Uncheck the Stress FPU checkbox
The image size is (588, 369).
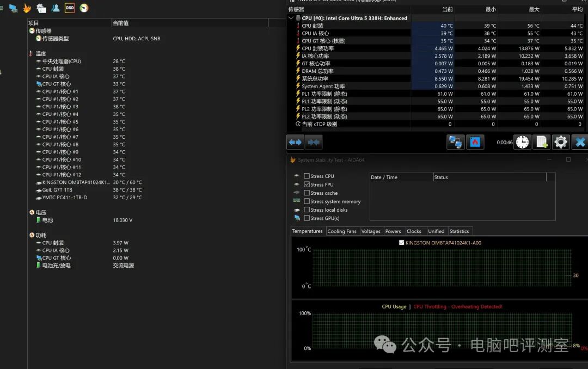click(307, 184)
